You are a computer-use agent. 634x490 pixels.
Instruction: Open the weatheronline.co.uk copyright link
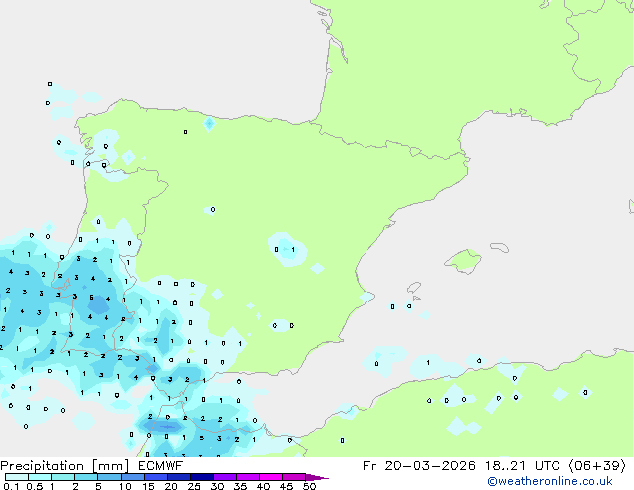pos(550,481)
